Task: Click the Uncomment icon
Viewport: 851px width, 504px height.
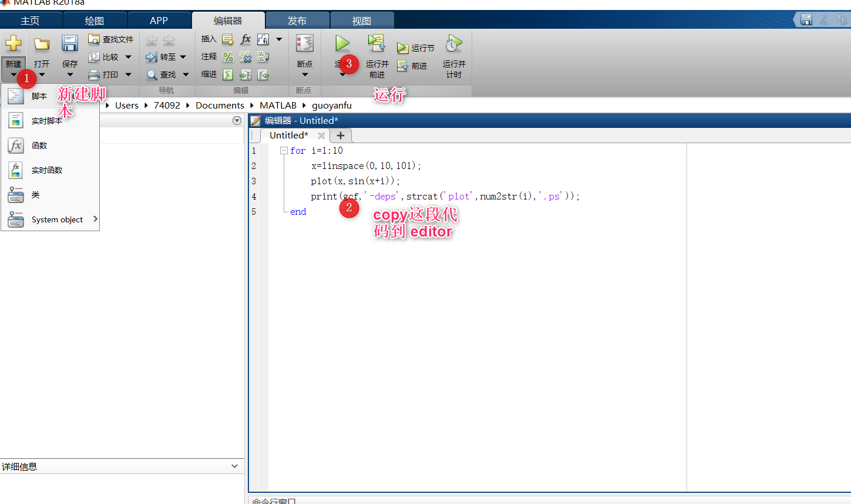Action: 245,57
